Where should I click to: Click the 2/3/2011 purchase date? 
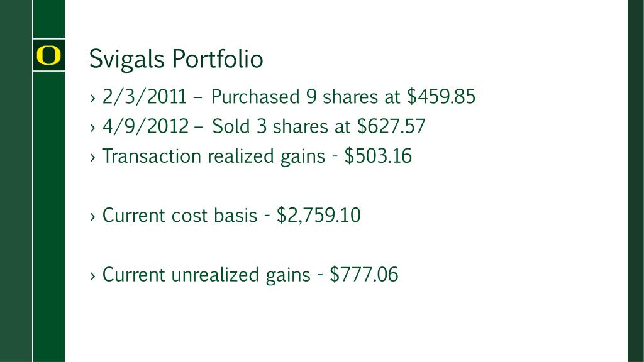coord(145,97)
